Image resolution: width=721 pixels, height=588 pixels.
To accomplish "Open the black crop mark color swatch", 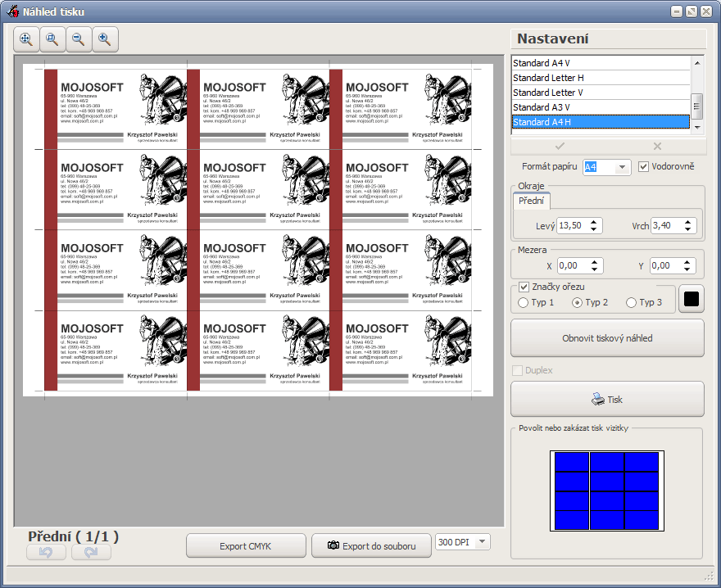I will click(x=692, y=299).
